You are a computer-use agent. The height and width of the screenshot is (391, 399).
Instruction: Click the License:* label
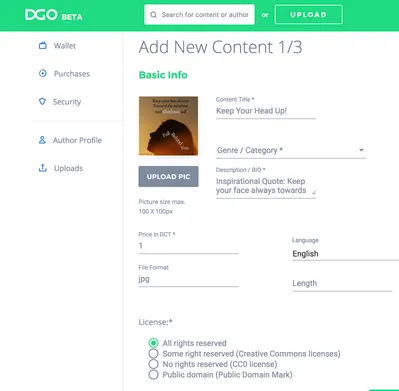[x=156, y=322]
